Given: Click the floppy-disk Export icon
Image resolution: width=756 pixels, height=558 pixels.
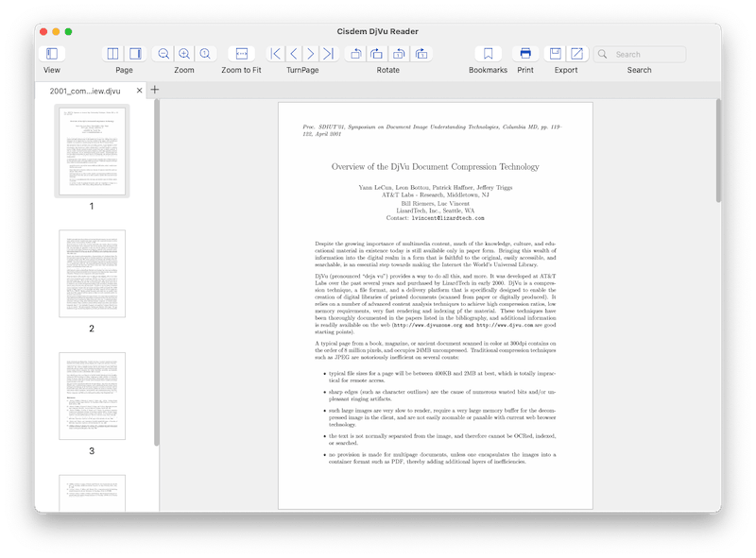Looking at the screenshot, I should (x=556, y=54).
